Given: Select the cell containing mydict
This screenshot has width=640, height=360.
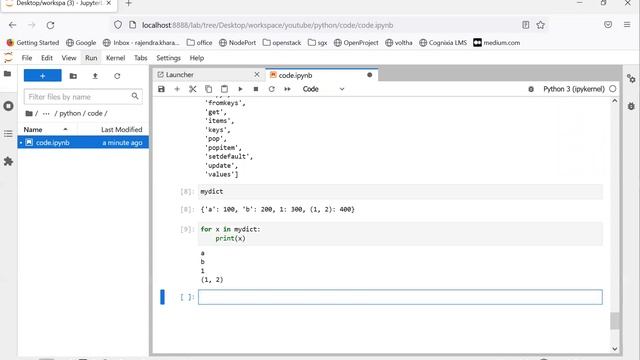Looking at the screenshot, I should (400, 191).
